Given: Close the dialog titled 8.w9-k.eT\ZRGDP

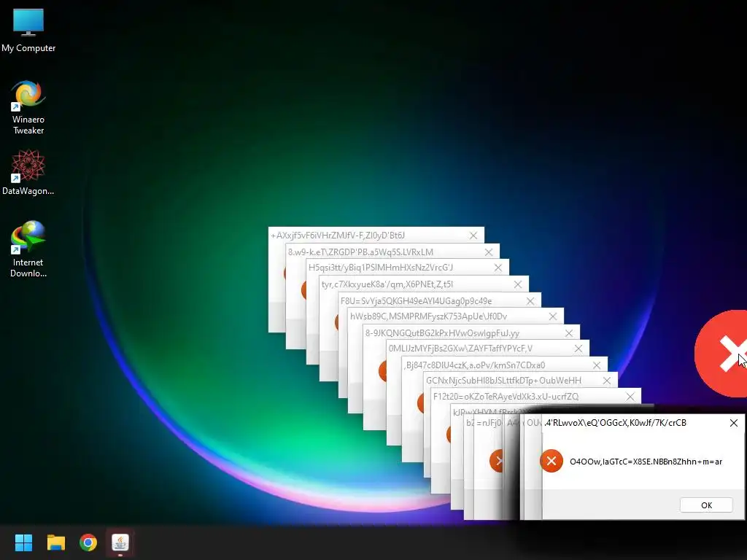Looking at the screenshot, I should 488,252.
